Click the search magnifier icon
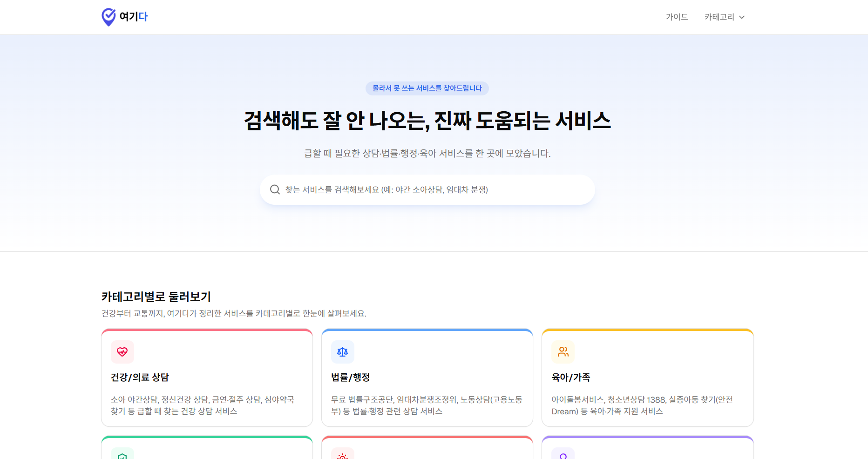 [x=275, y=189]
